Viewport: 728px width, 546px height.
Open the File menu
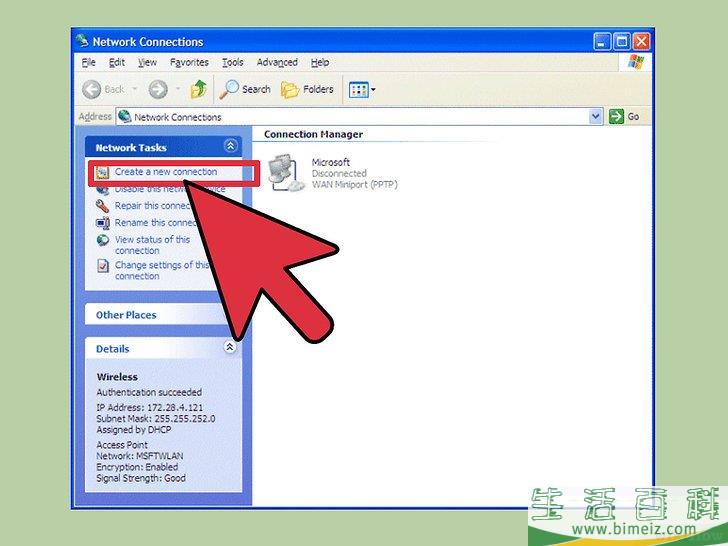(88, 62)
